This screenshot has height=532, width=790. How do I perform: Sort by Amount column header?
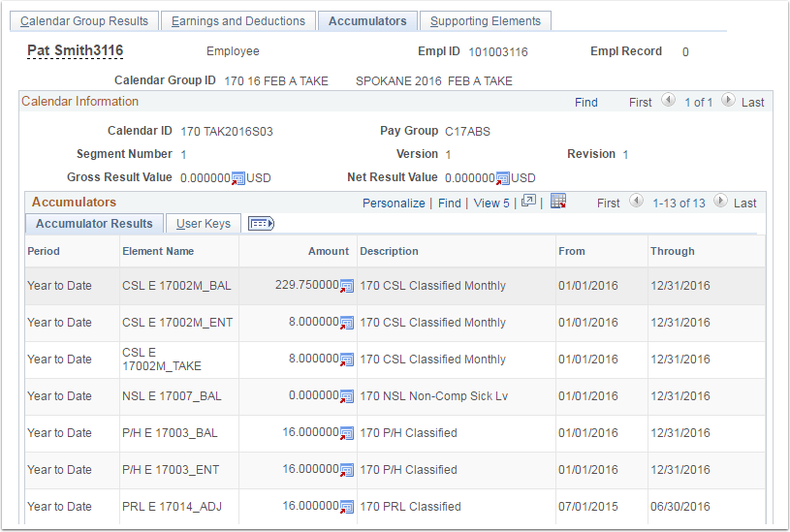pyautogui.click(x=329, y=251)
